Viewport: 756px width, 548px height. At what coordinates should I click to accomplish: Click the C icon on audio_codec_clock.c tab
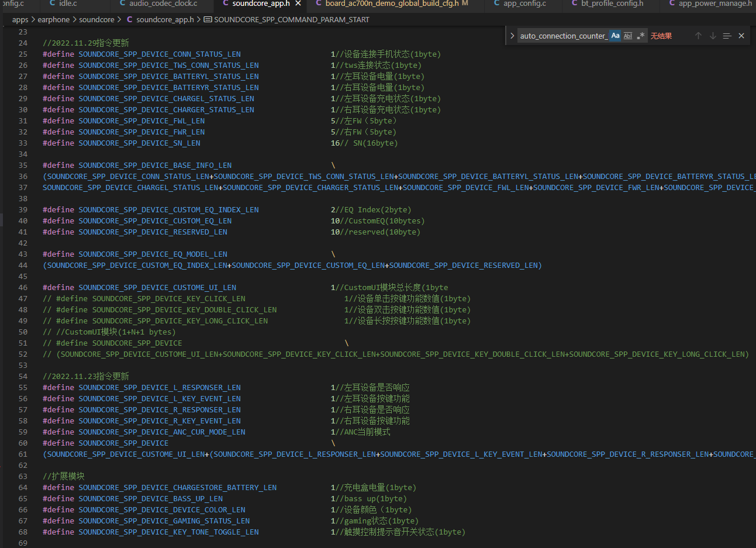coord(123,4)
